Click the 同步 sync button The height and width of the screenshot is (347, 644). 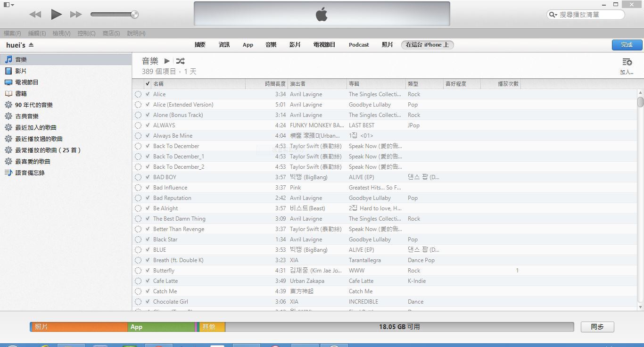(597, 327)
